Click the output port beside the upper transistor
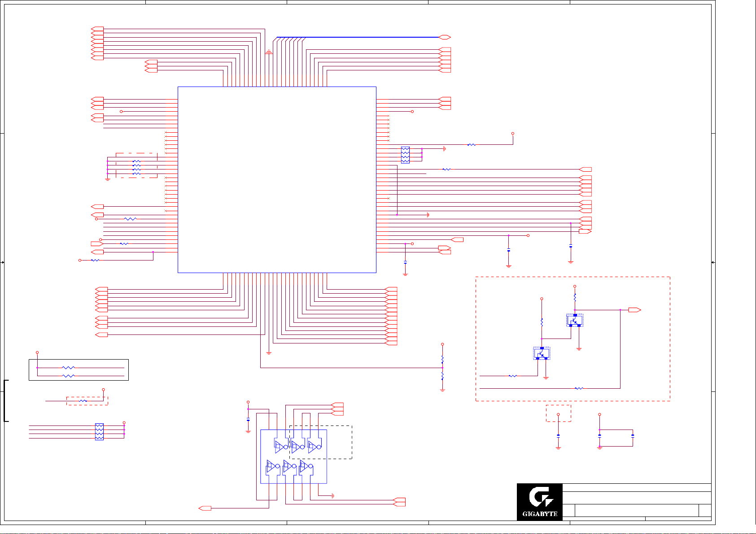 pos(634,310)
